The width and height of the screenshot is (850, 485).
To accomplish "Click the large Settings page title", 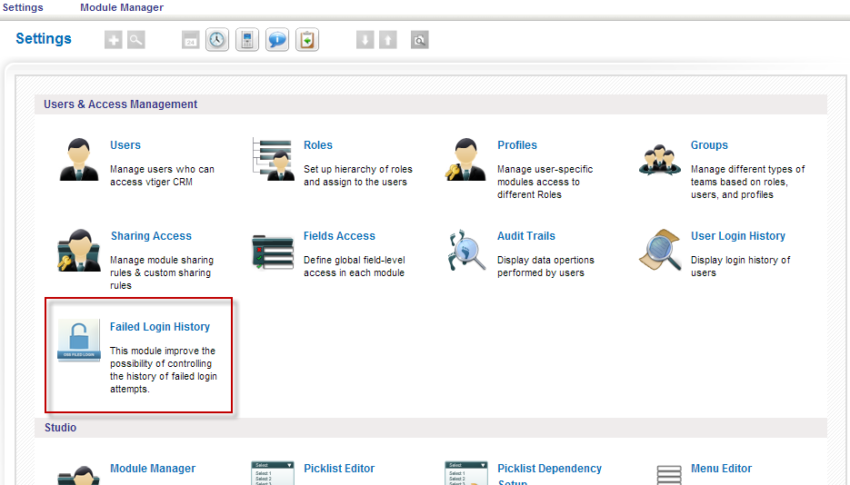I will [x=43, y=39].
